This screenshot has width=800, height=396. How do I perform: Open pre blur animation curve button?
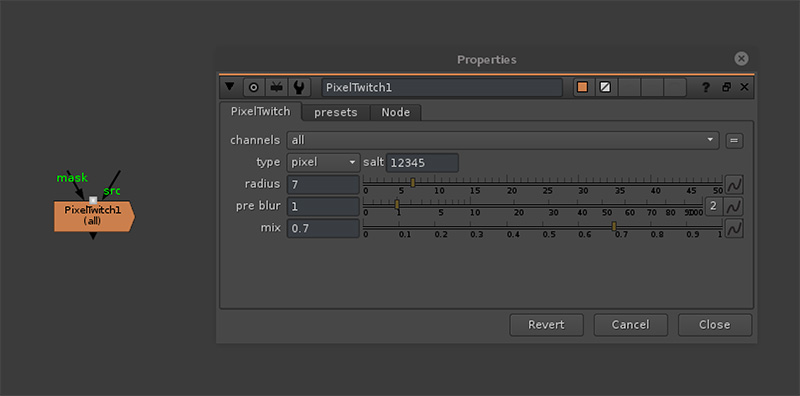[x=734, y=206]
